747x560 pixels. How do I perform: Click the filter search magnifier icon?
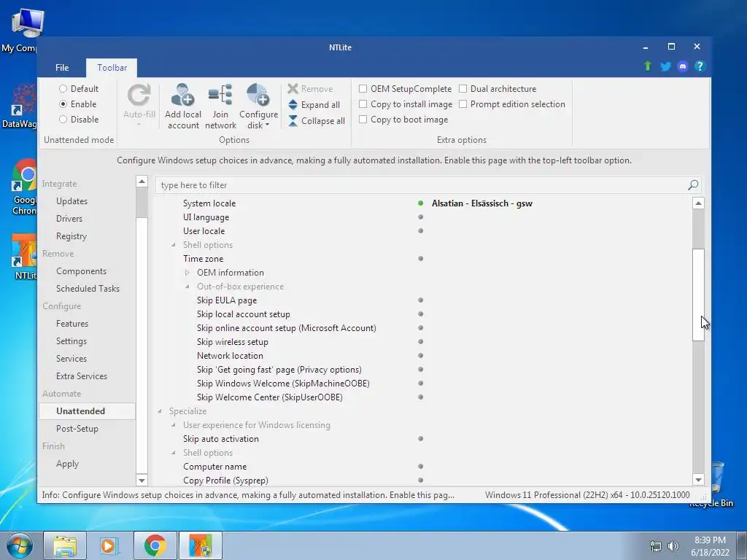(693, 184)
